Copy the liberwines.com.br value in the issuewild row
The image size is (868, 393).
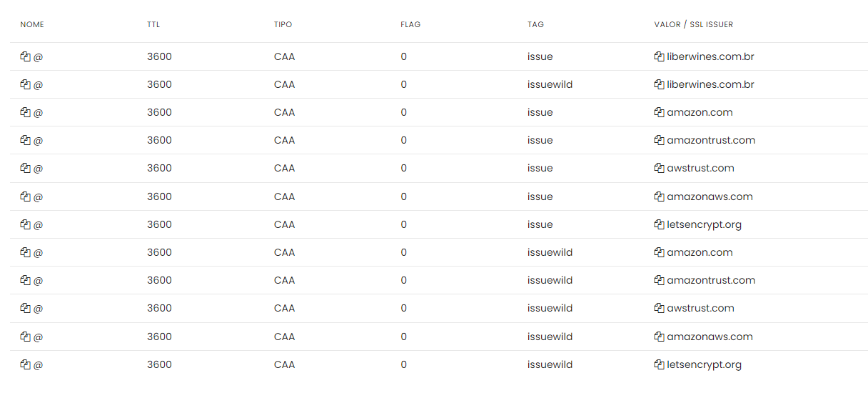[x=659, y=84]
